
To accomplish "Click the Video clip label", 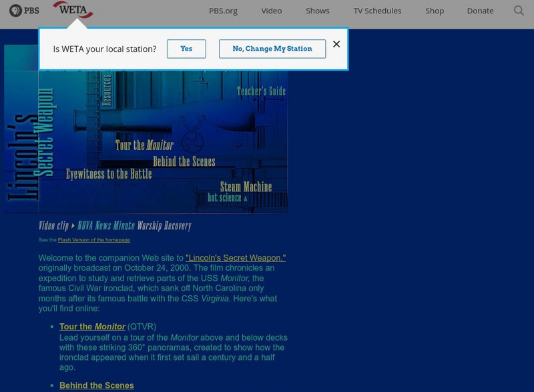I will coord(53,225).
